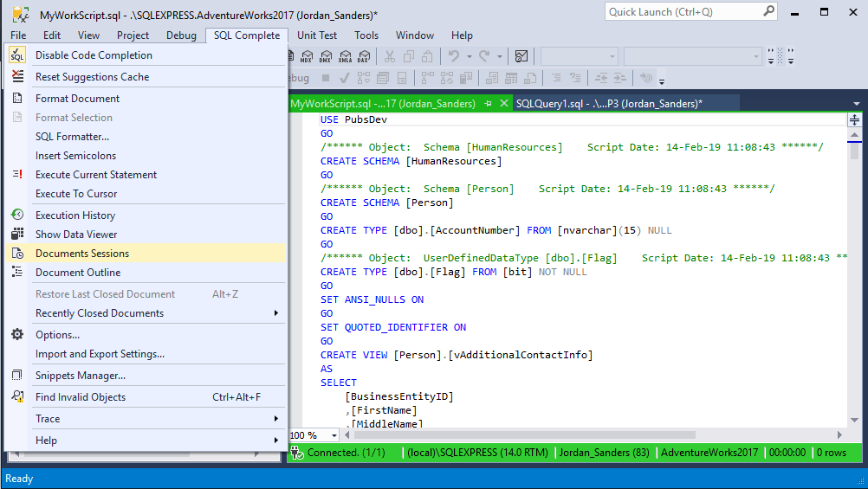The height and width of the screenshot is (489, 868).
Task: Click the horizontal scrollbar right arrow
Action: pos(839,435)
